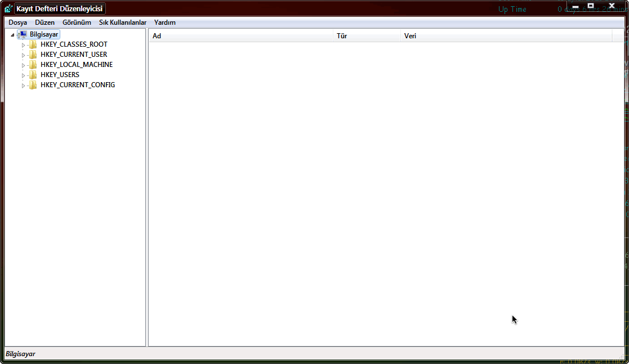Screen dimensions: 629x364
Task: Minimize the Kayıt Defteri Düzenleyicisi window
Action: tap(576, 6)
